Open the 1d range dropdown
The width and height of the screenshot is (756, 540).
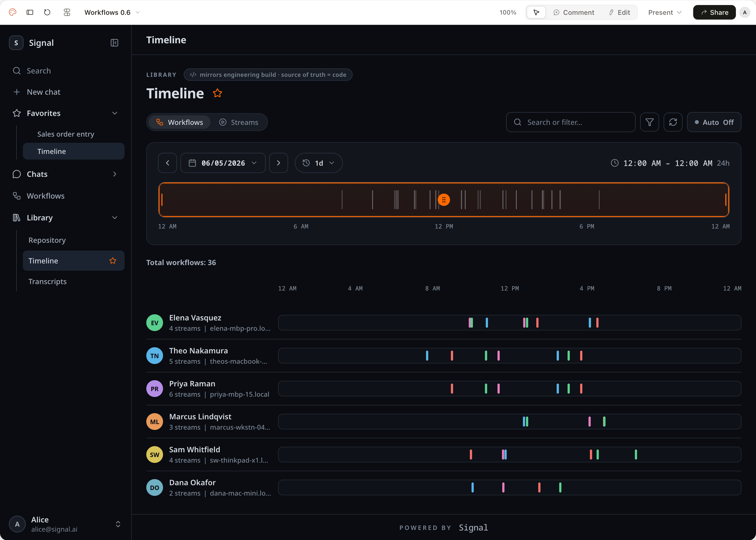[x=319, y=163]
